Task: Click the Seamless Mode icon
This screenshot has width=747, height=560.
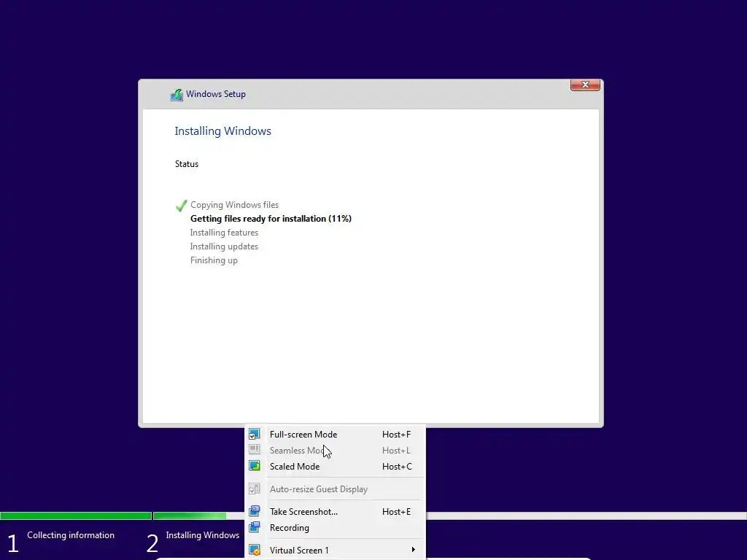Action: pos(255,450)
